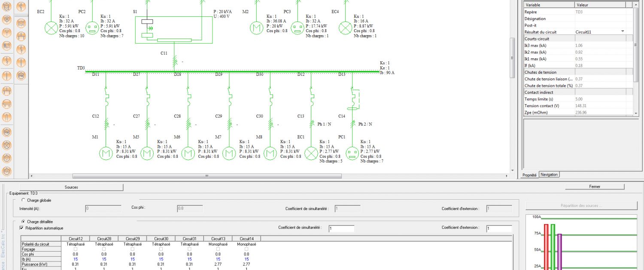Pick the socket tool in the left palette
The image size is (644, 270).
tap(6, 158)
